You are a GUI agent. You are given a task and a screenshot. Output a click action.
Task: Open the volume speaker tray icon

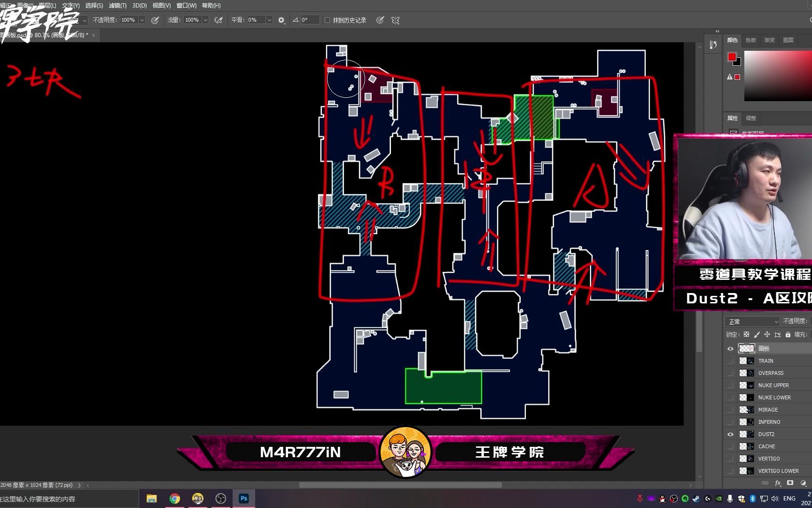(x=775, y=499)
